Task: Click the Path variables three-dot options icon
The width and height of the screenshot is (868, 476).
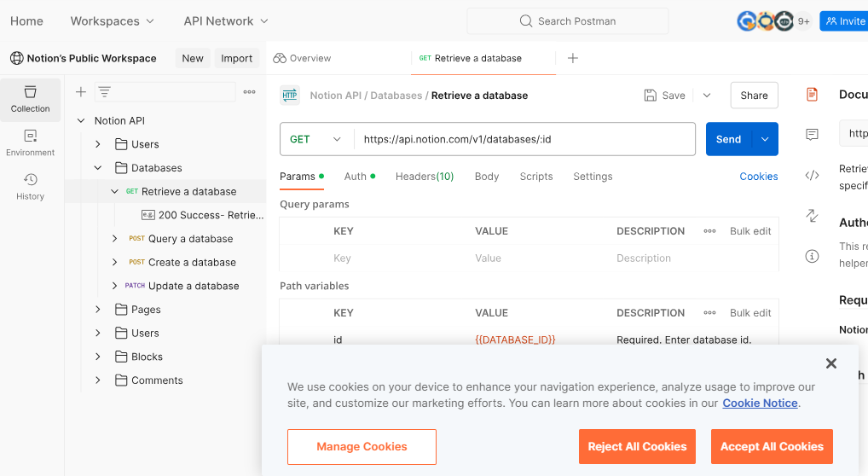Action: pos(709,313)
